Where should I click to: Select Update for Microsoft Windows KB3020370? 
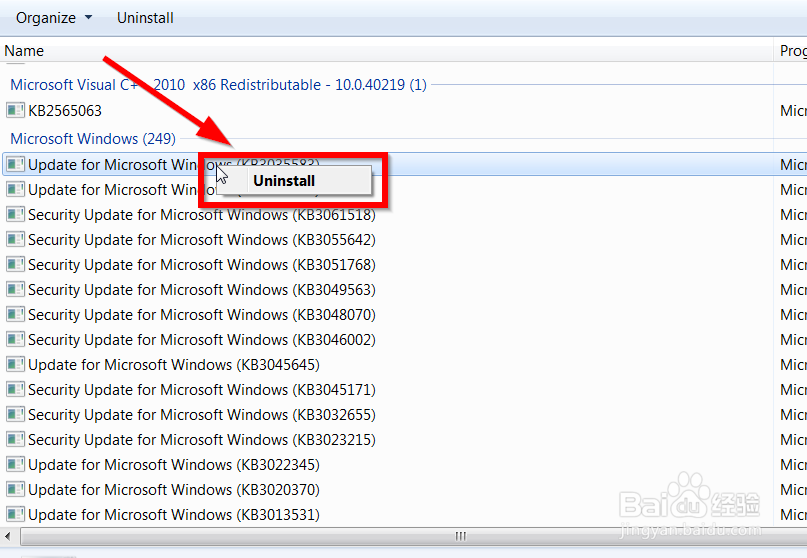pyautogui.click(x=174, y=490)
